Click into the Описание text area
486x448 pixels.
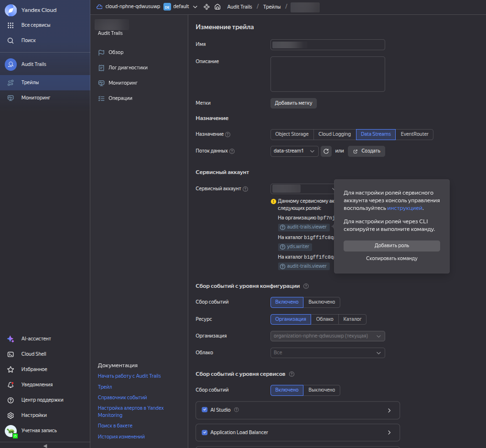(328, 75)
